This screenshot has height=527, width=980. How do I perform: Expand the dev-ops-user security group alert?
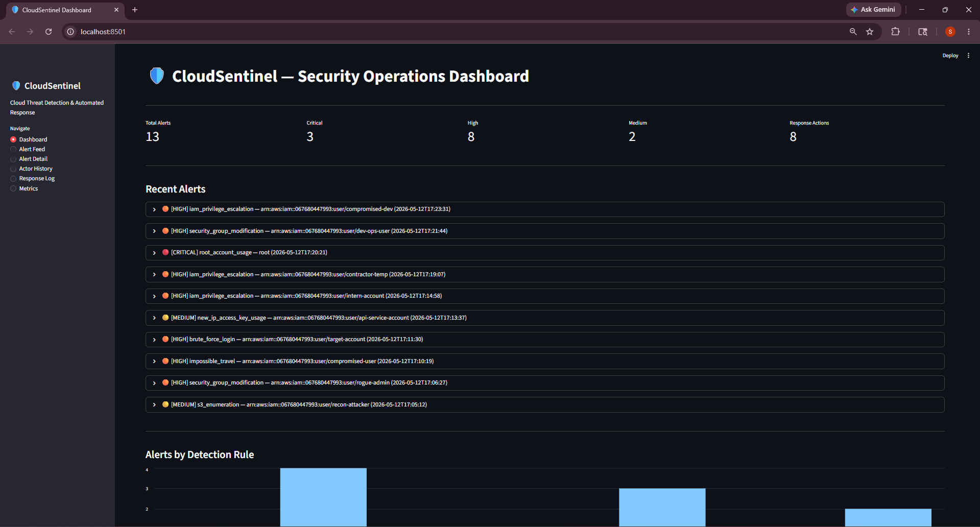pos(545,231)
